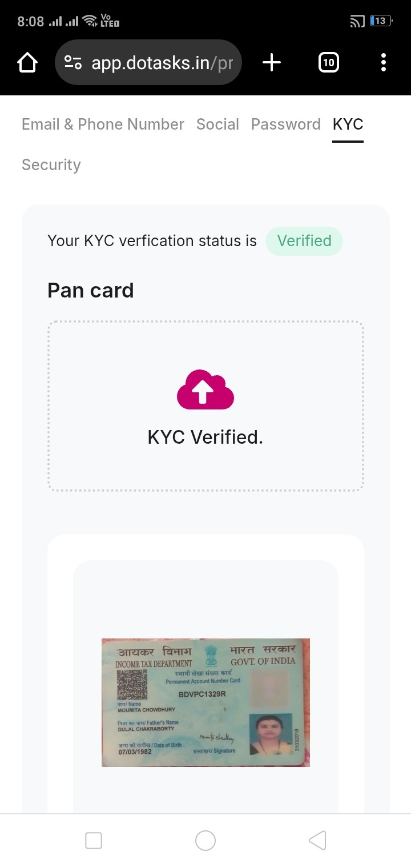Open site information icon in address bar
This screenshot has height=868, width=411.
[x=73, y=63]
